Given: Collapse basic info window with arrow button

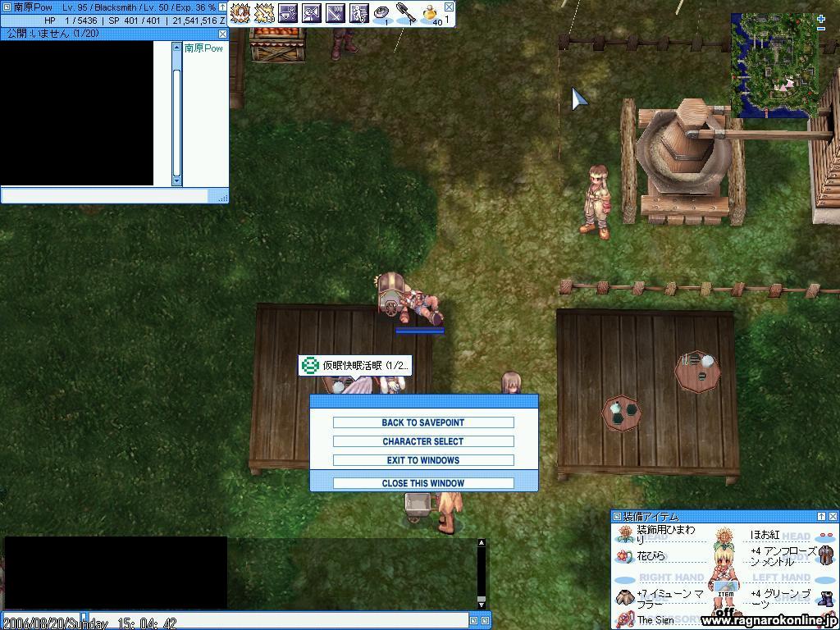Looking at the screenshot, I should pyautogui.click(x=222, y=7).
